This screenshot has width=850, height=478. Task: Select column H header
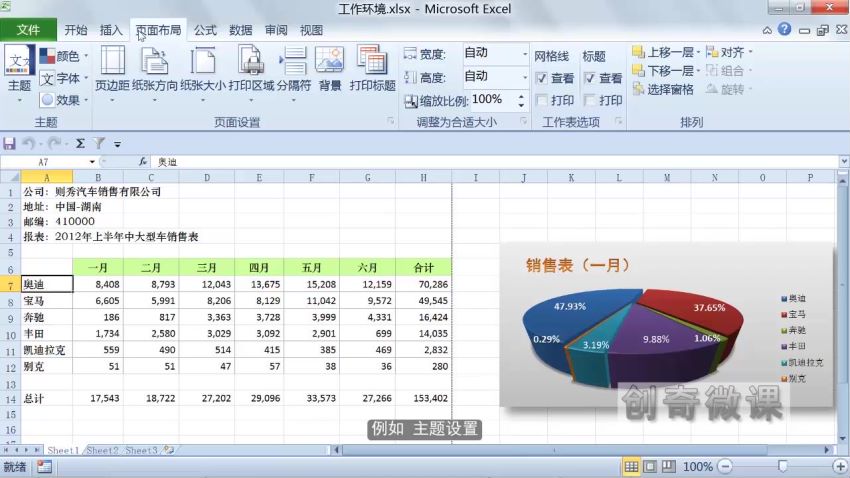pyautogui.click(x=423, y=177)
